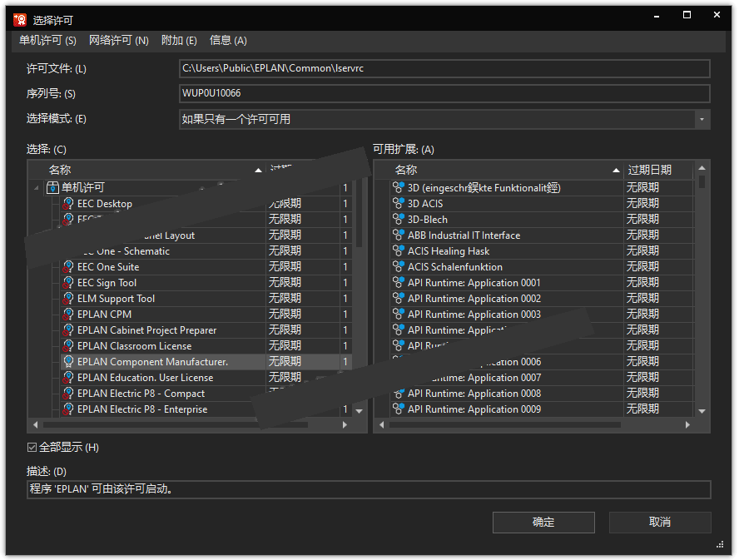Sort extensions by 过期日期 column header
This screenshot has height=560, width=739.
(x=659, y=170)
